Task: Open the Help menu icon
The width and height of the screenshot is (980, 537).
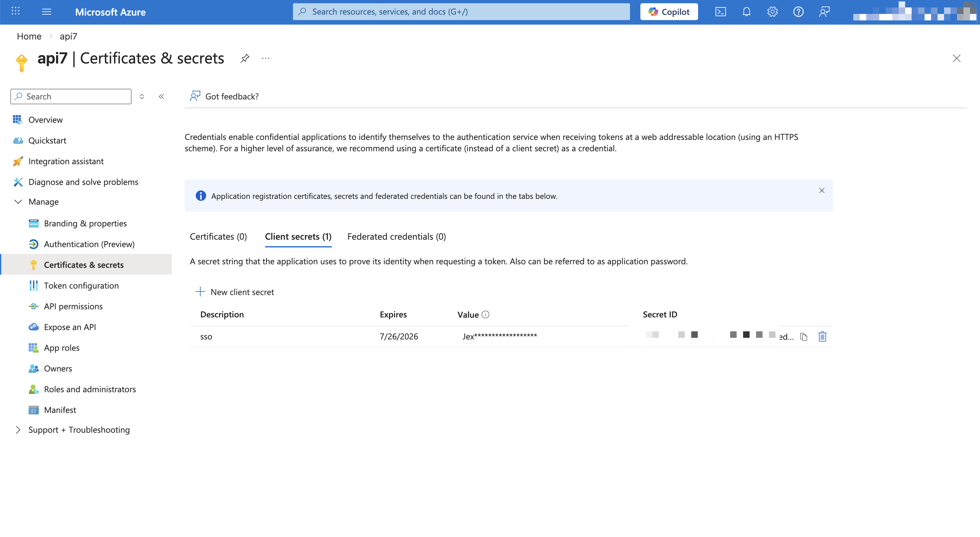Action: tap(798, 11)
